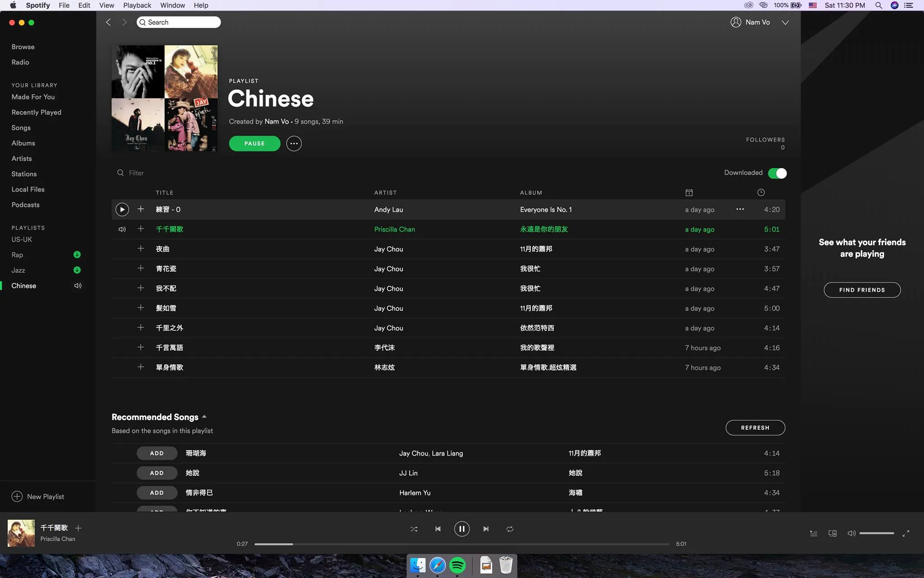
Task: Skip to the next track
Action: click(486, 529)
